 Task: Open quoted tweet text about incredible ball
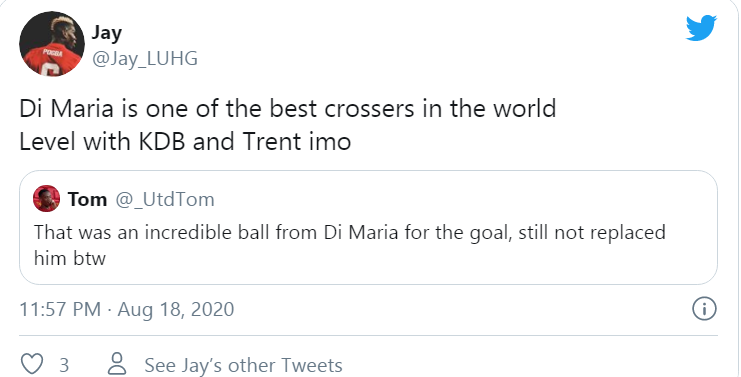350,245
